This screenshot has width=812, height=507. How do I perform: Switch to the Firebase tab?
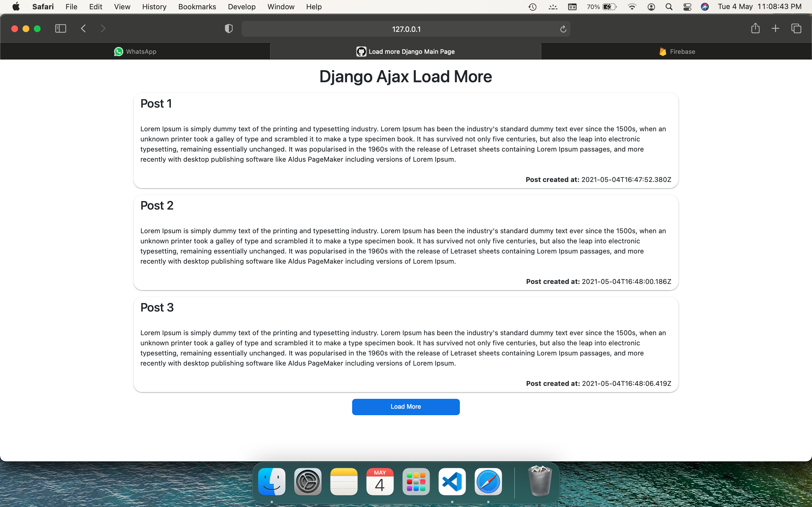click(x=676, y=52)
